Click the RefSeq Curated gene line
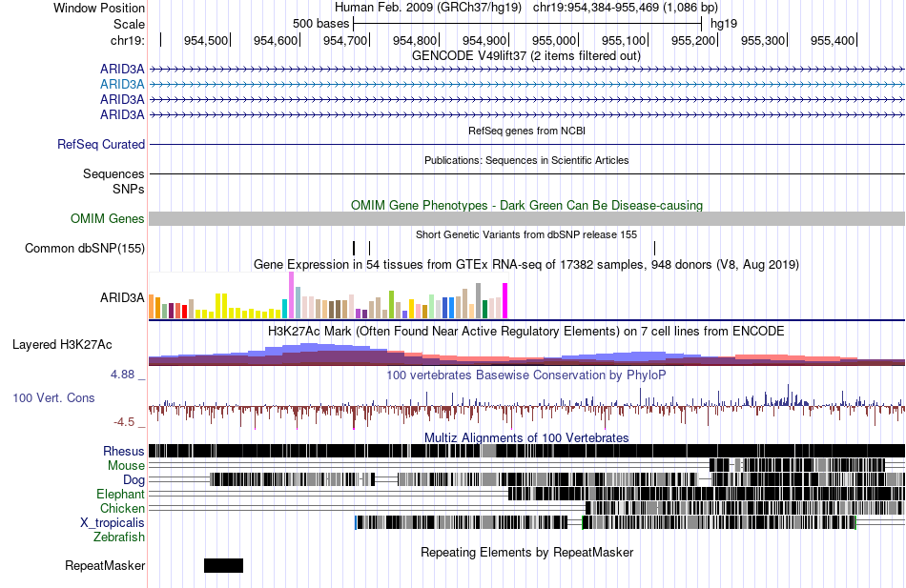This screenshot has height=588, width=906. pyautogui.click(x=526, y=145)
